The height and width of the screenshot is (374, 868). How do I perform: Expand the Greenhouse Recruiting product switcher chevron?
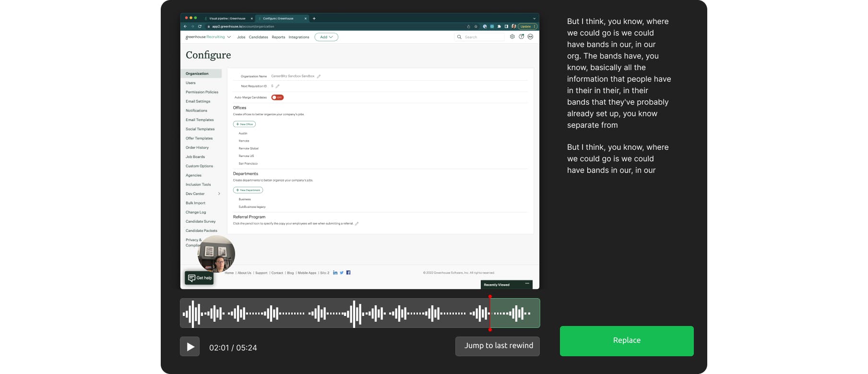(x=229, y=37)
